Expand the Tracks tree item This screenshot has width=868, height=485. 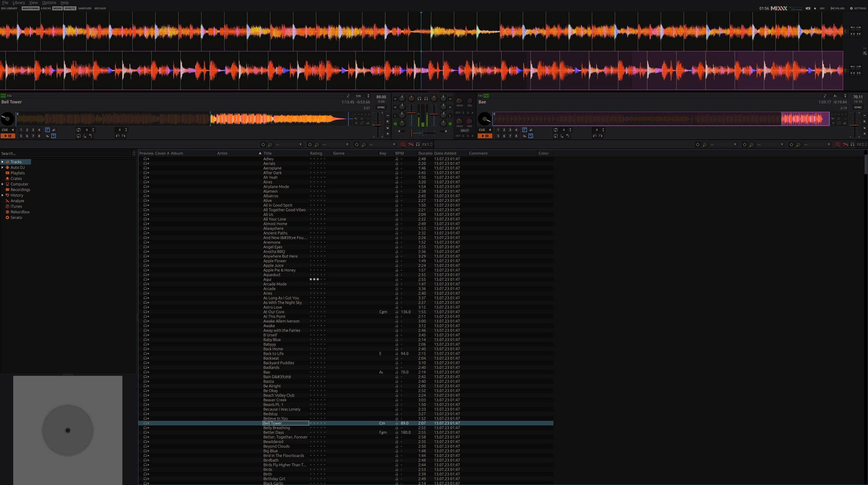(2, 162)
